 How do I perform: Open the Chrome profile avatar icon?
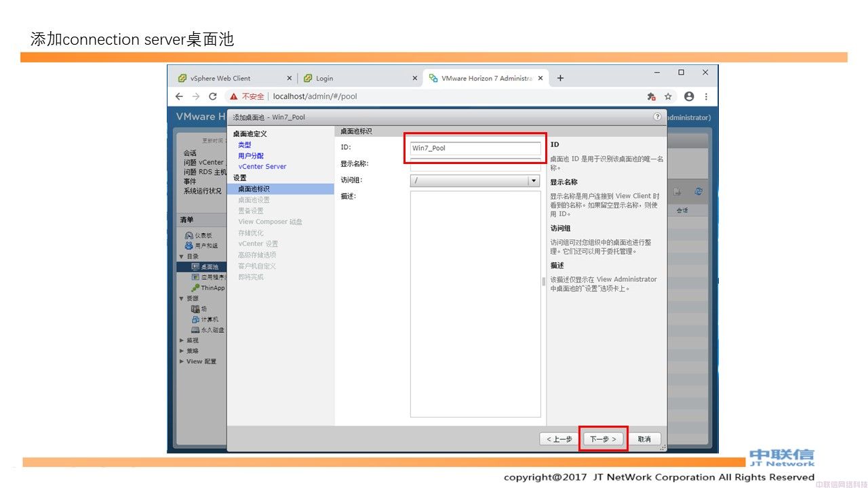689,96
